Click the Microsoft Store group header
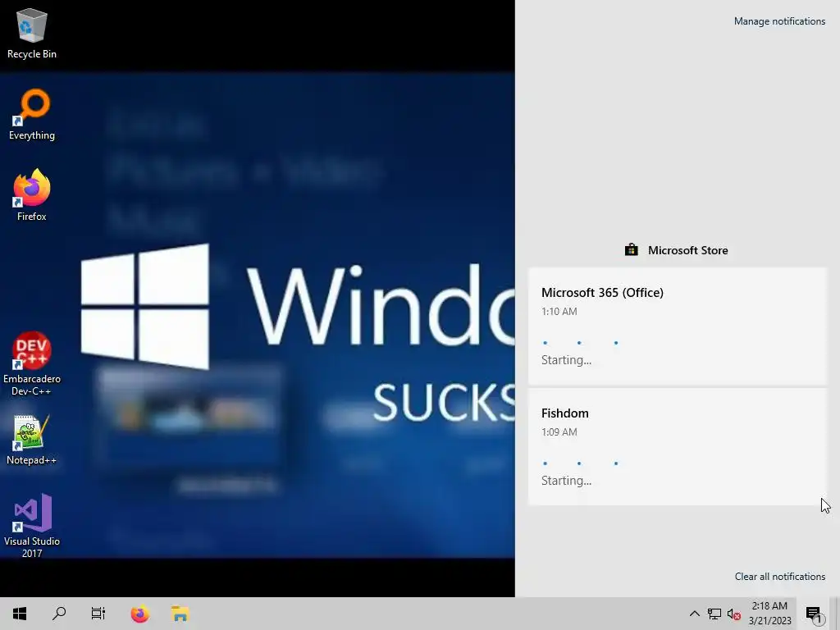Screen dimensions: 840x630 click(677, 250)
